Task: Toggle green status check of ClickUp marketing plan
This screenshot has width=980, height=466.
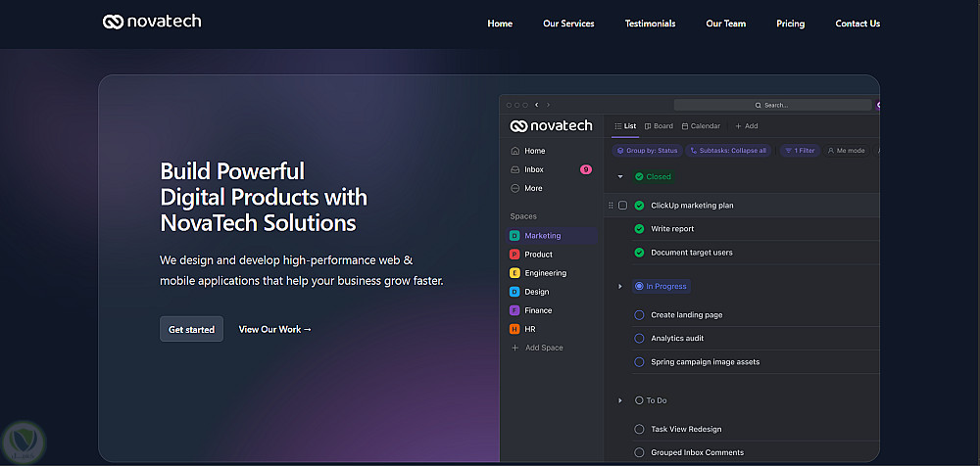Action: pos(639,206)
